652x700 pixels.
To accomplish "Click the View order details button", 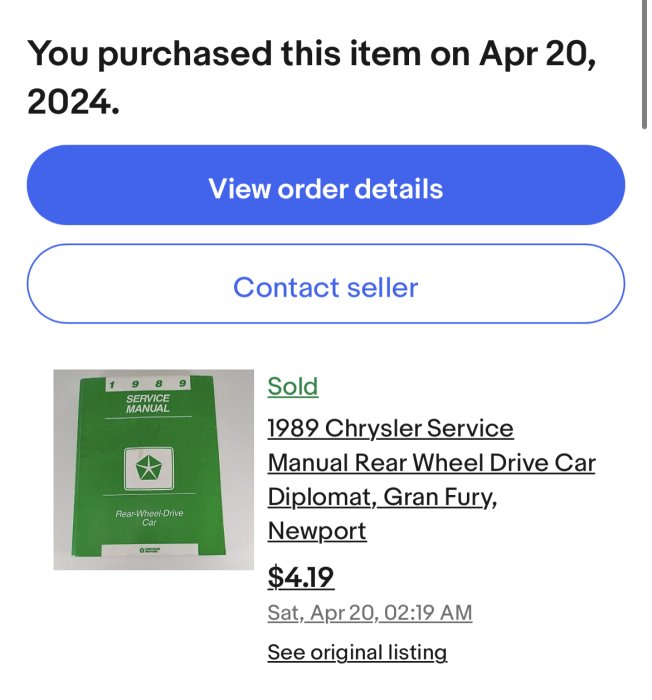I will click(x=325, y=187).
